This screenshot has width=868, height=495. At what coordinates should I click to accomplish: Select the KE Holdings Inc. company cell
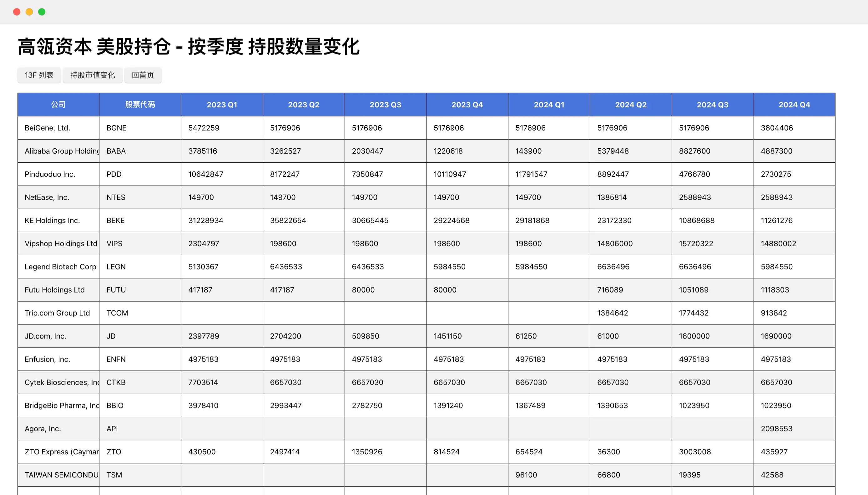pyautogui.click(x=58, y=220)
